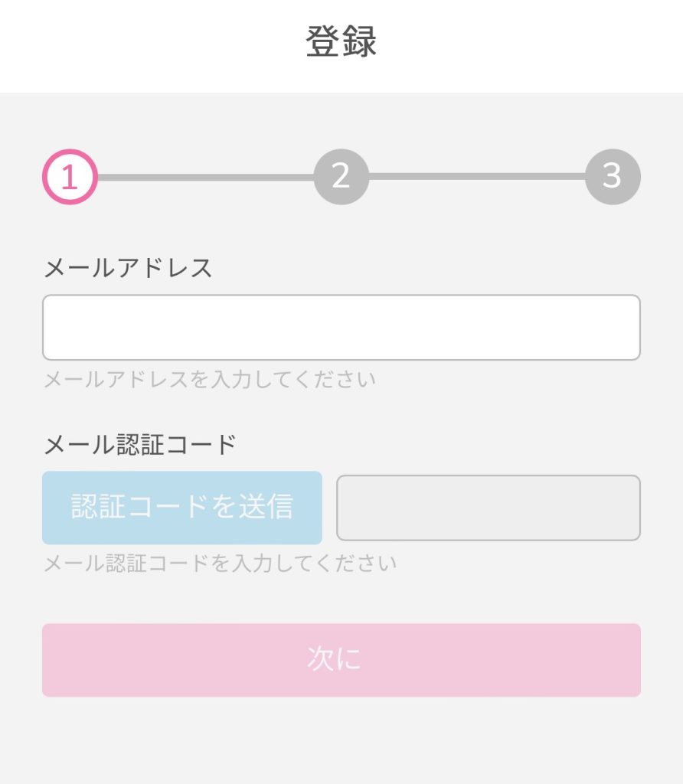Select the pink step 1 circle
Image resolution: width=683 pixels, height=784 pixels.
click(x=70, y=177)
